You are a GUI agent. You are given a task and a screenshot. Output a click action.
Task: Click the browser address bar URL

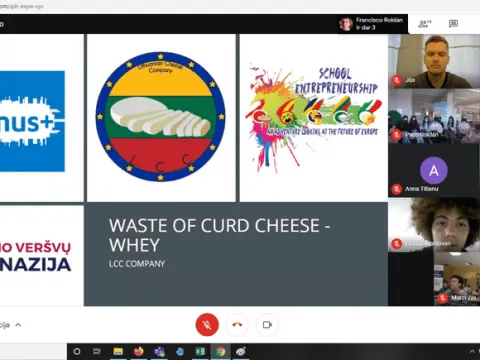[x=22, y=6]
